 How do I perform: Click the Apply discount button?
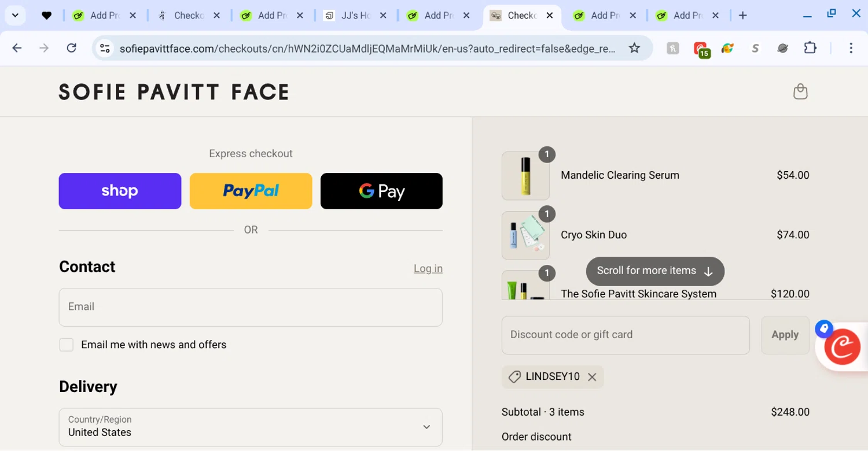point(785,335)
